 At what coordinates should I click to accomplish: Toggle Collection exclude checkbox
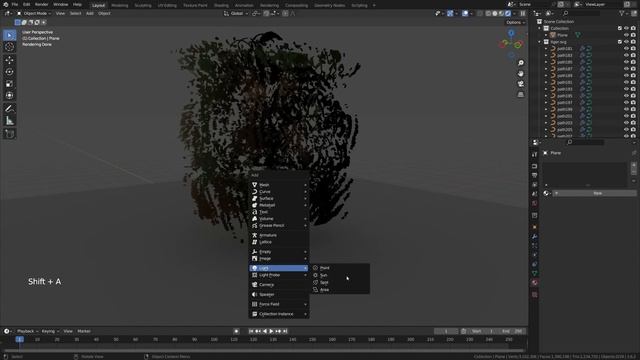coord(620,28)
